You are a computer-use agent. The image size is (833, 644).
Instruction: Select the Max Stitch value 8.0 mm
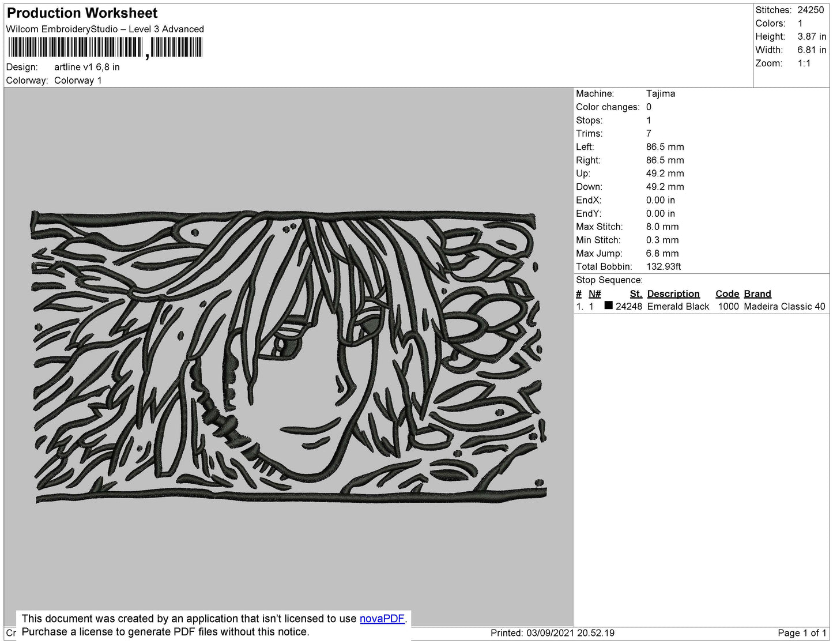click(x=662, y=227)
